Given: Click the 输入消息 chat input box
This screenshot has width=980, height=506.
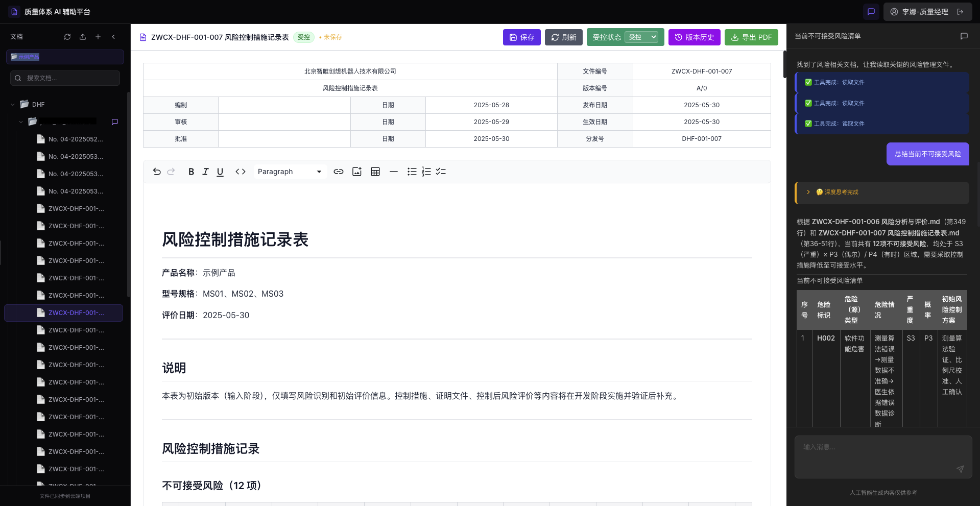Looking at the screenshot, I should click(x=883, y=457).
